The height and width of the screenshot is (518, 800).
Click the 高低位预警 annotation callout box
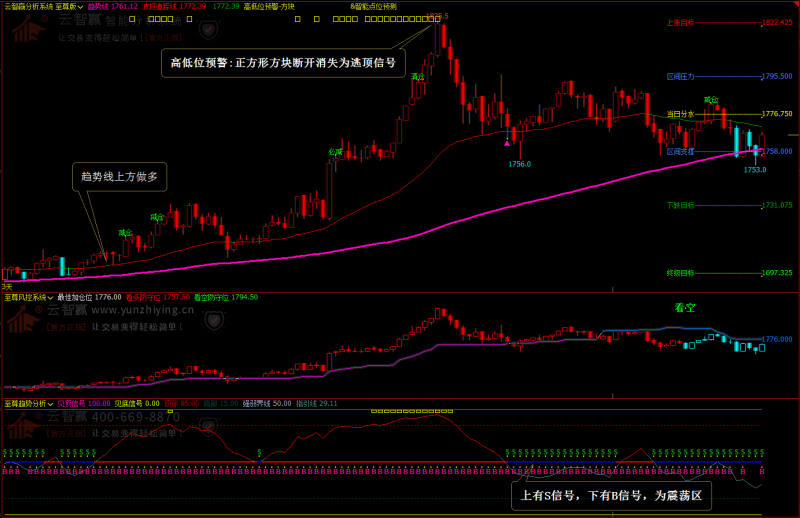(x=282, y=63)
